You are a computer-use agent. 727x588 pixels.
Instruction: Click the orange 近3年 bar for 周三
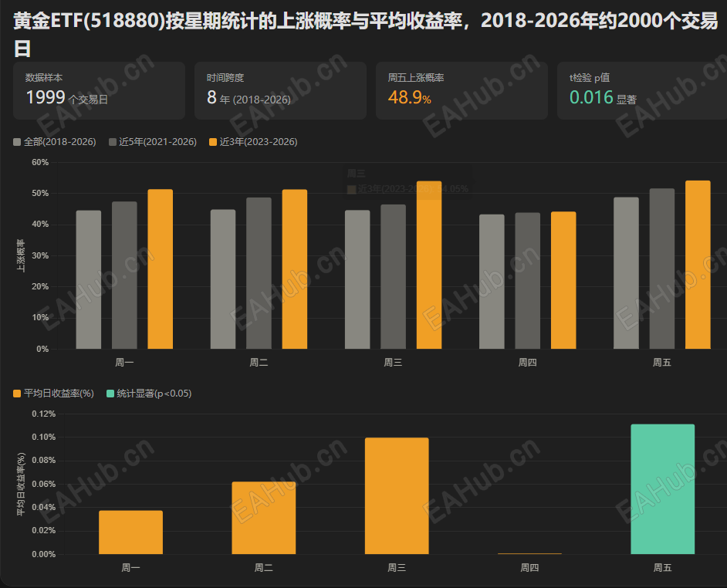pos(429,265)
